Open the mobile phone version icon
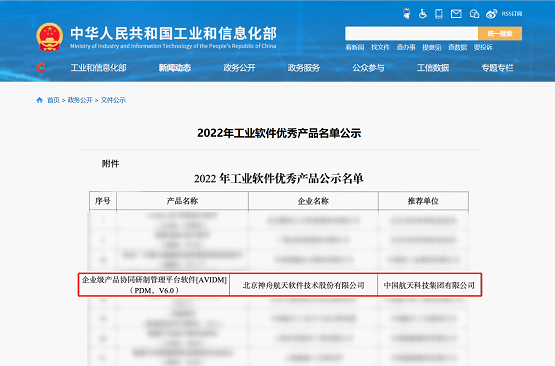 click(439, 14)
